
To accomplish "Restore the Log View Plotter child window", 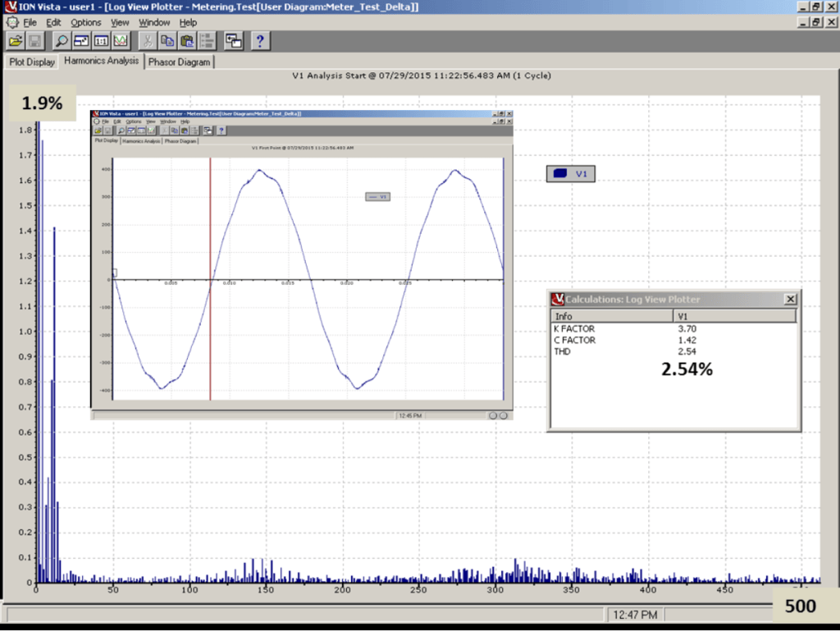I will 816,22.
